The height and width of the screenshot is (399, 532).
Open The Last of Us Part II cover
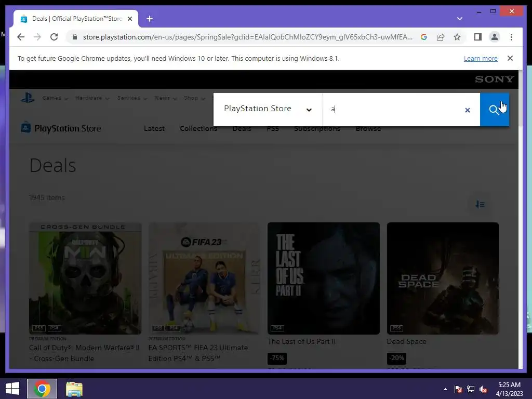pos(324,278)
